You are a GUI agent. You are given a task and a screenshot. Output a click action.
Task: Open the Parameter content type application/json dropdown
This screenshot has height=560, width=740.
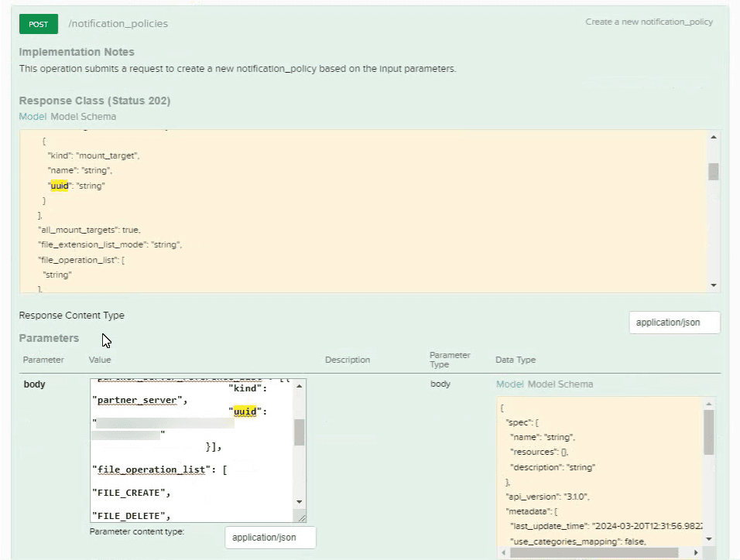269,537
